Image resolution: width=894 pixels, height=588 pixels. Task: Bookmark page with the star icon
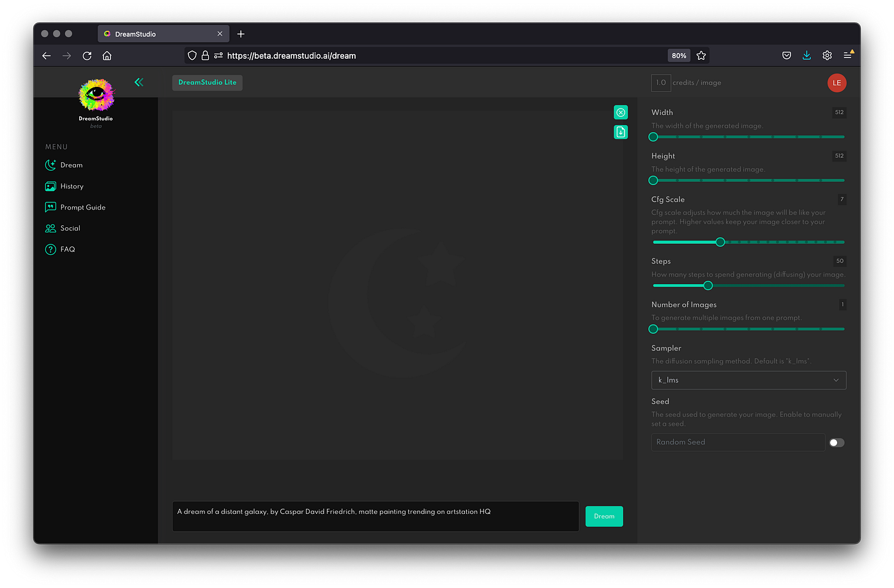[x=701, y=56]
